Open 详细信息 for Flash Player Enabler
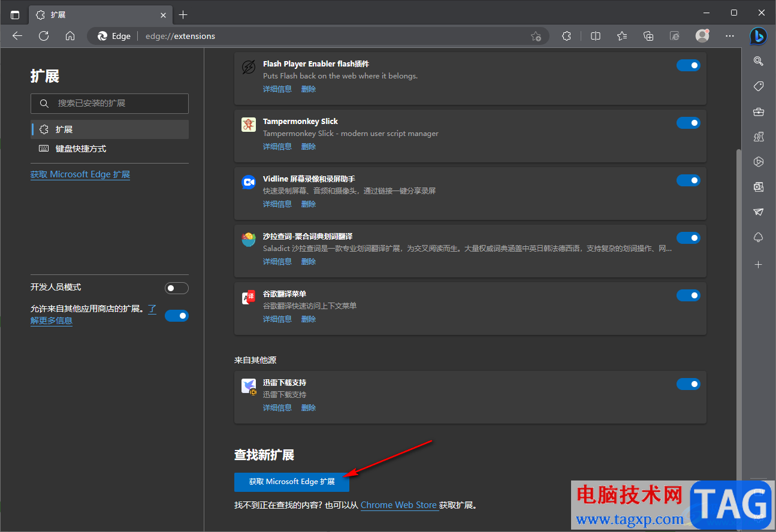This screenshot has width=776, height=532. (277, 89)
